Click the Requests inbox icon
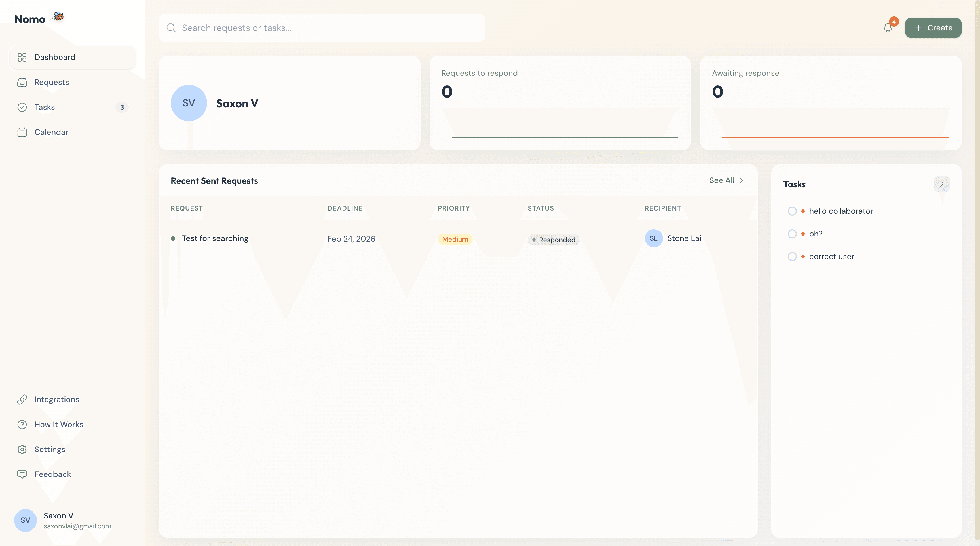This screenshot has height=546, width=980. (x=22, y=82)
